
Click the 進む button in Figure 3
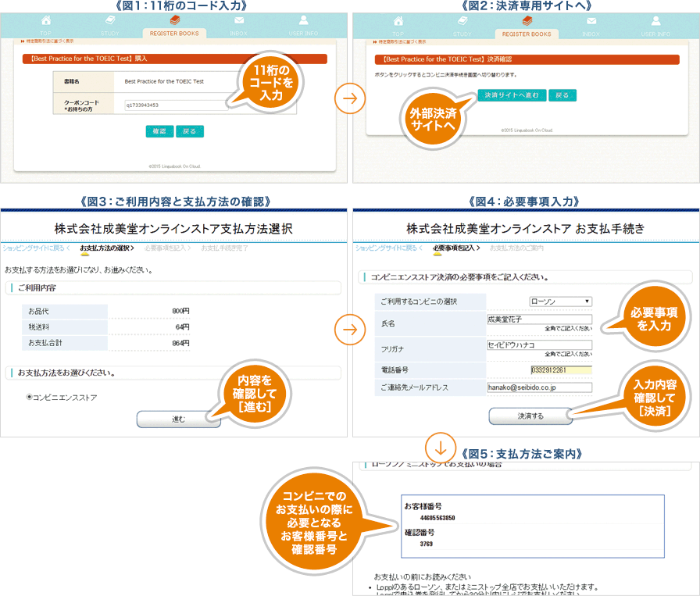tap(179, 419)
